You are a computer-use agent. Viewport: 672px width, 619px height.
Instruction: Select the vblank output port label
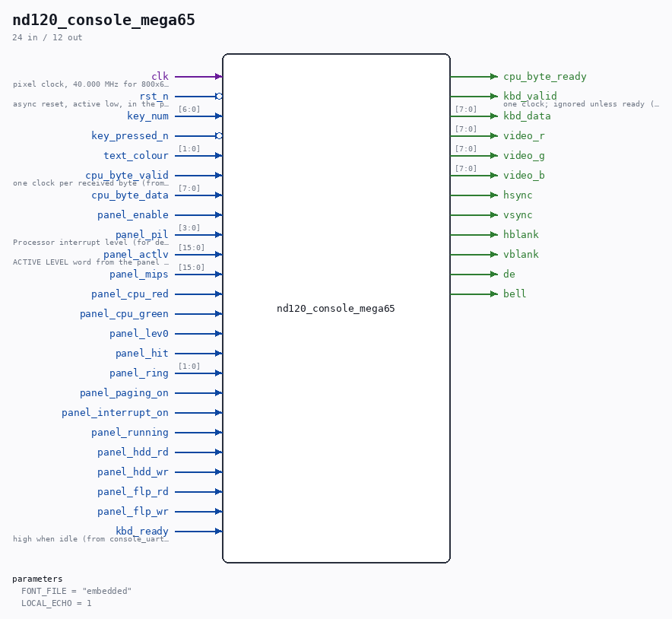click(x=521, y=254)
